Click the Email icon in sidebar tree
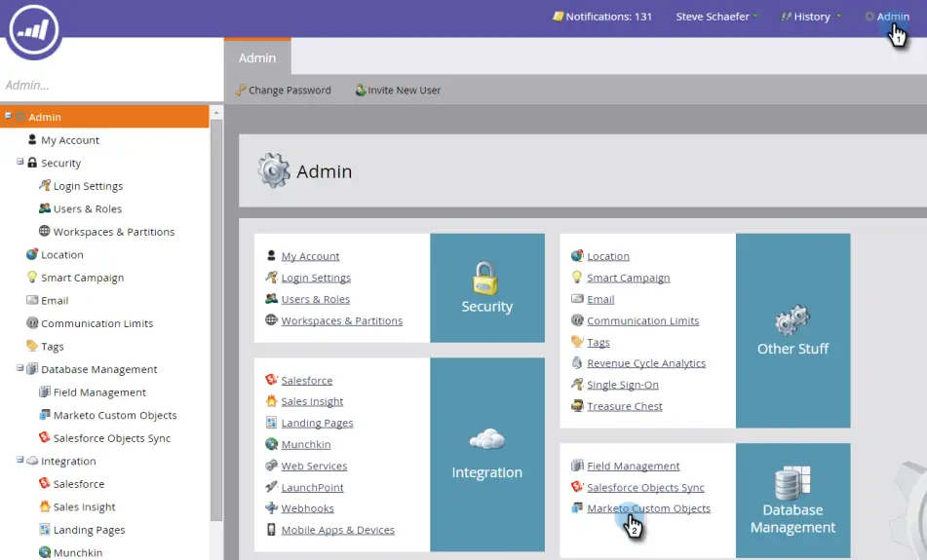 [x=32, y=300]
